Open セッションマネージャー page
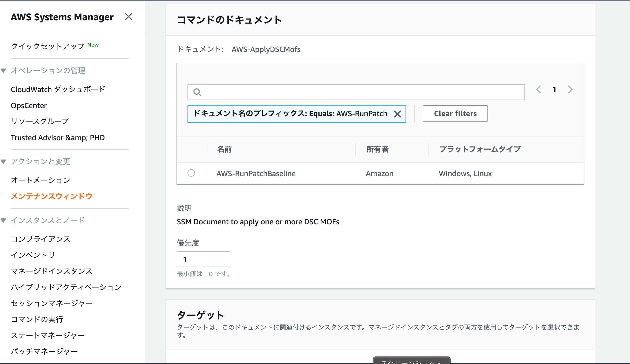The width and height of the screenshot is (630, 364). pos(52,303)
